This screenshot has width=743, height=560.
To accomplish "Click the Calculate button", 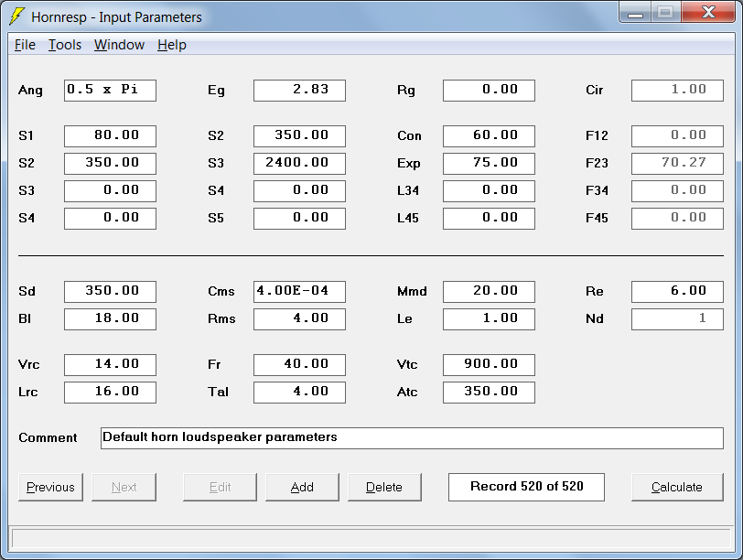I will point(677,487).
